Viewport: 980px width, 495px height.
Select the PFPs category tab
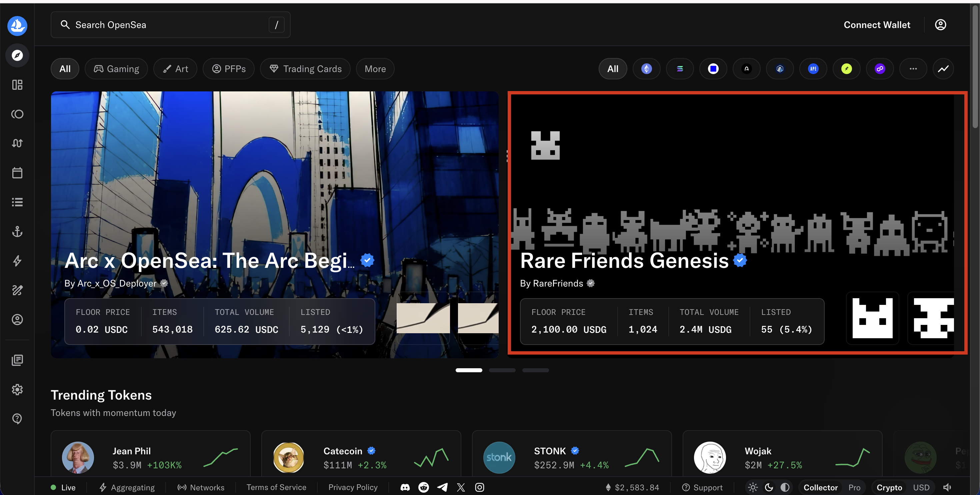(229, 69)
